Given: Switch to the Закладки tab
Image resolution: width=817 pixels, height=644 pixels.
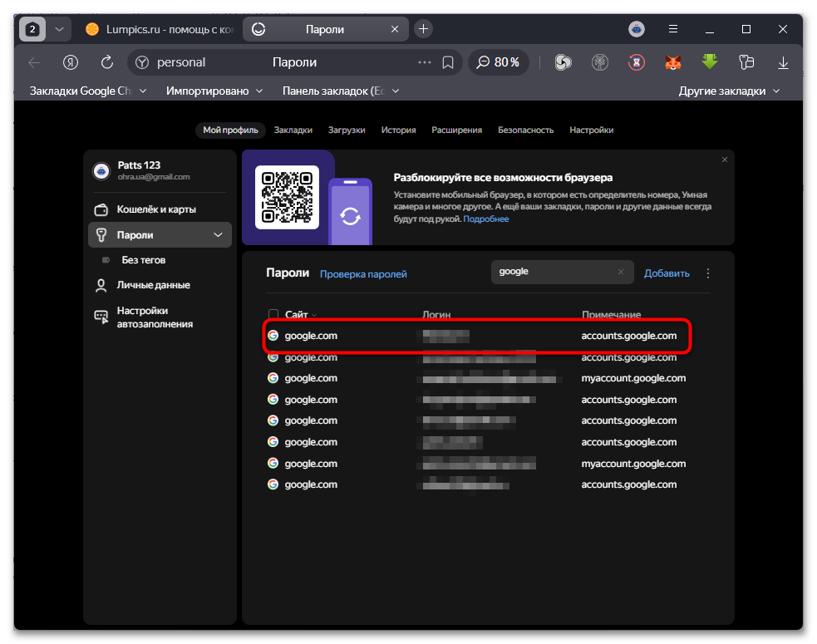Looking at the screenshot, I should click(x=293, y=130).
